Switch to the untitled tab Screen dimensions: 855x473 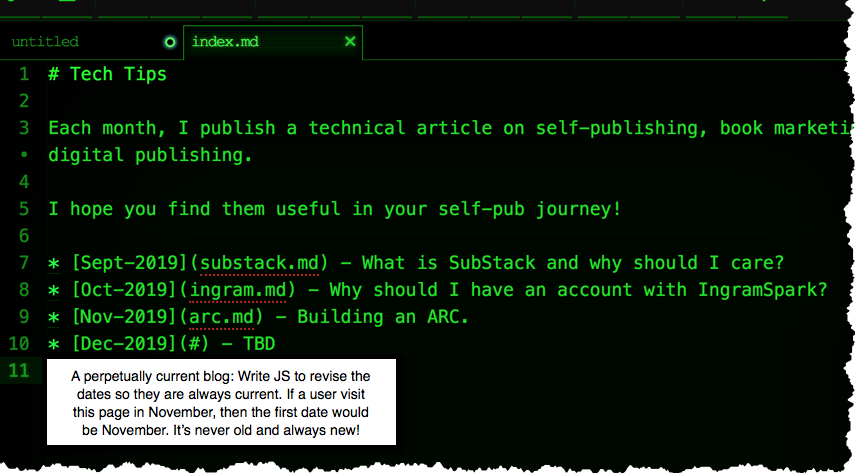click(90, 42)
